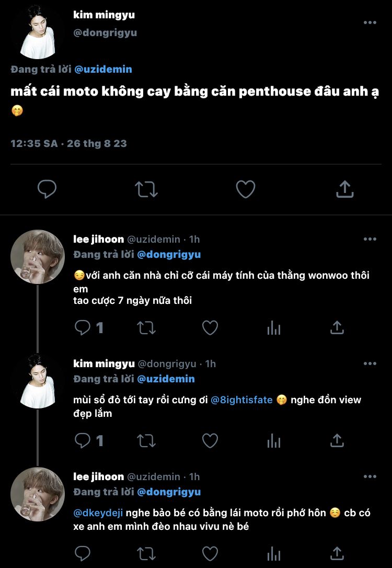
Task: Reply to kim mingyu's main tweet
Action: point(47,189)
